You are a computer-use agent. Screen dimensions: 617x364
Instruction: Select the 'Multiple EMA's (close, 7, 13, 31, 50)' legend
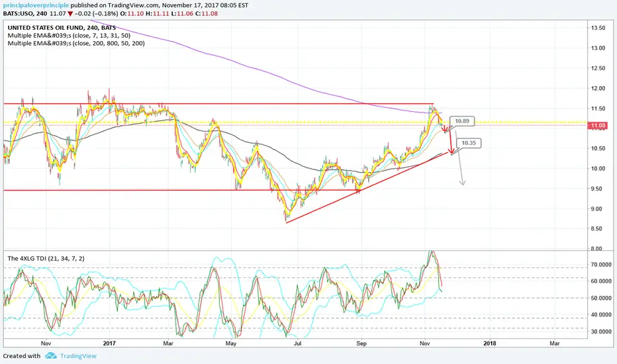(x=69, y=36)
